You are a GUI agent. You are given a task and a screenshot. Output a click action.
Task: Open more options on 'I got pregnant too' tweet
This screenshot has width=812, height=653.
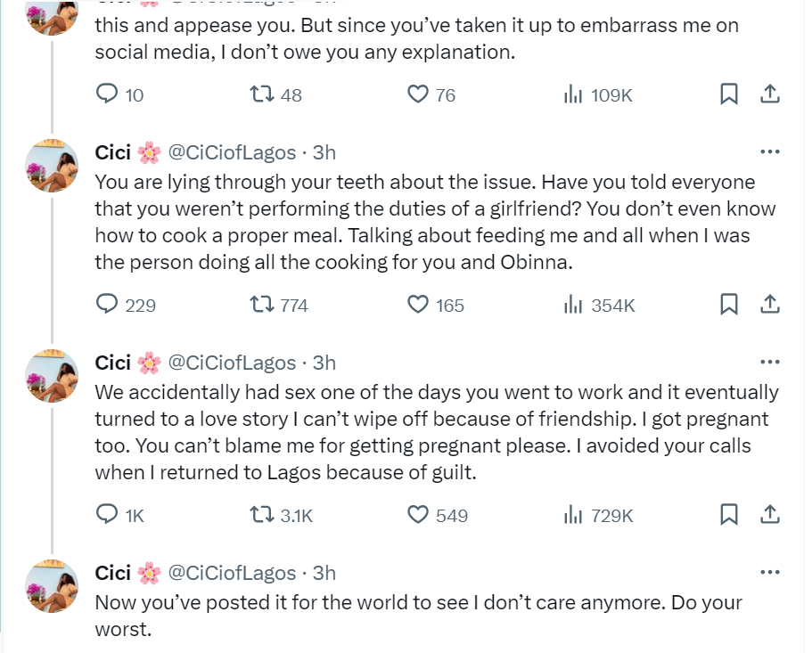[769, 363]
